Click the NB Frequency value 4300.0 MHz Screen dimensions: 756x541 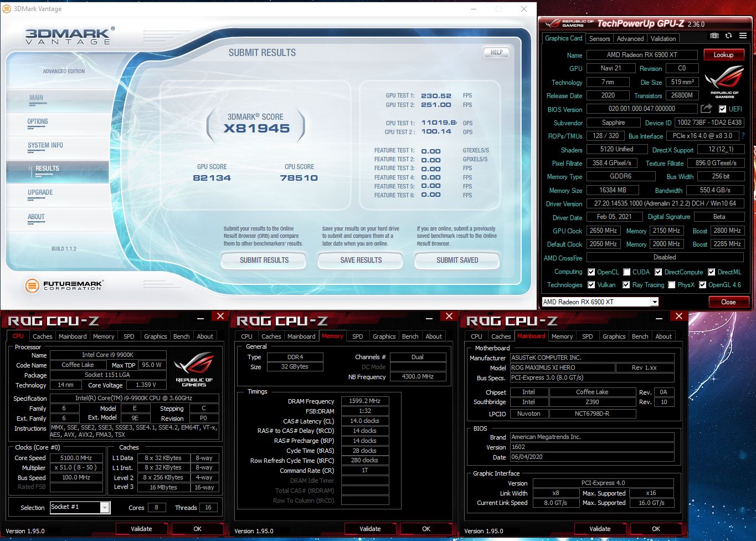418,376
